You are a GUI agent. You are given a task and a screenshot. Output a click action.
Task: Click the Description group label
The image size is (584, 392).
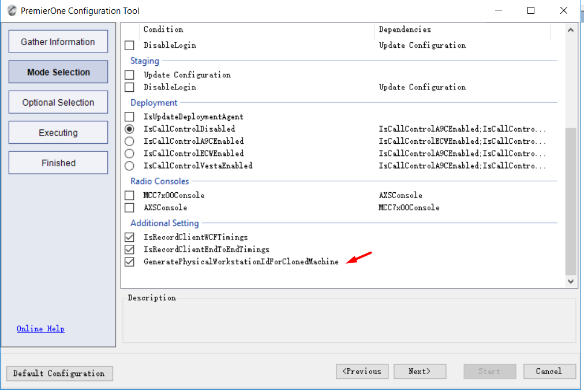pos(152,298)
